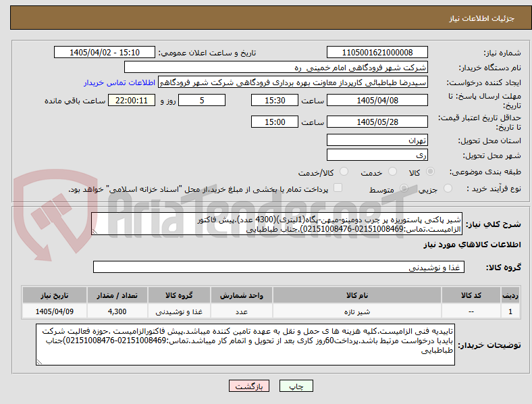Click the response deadline date 1405/04/08

coord(377,100)
